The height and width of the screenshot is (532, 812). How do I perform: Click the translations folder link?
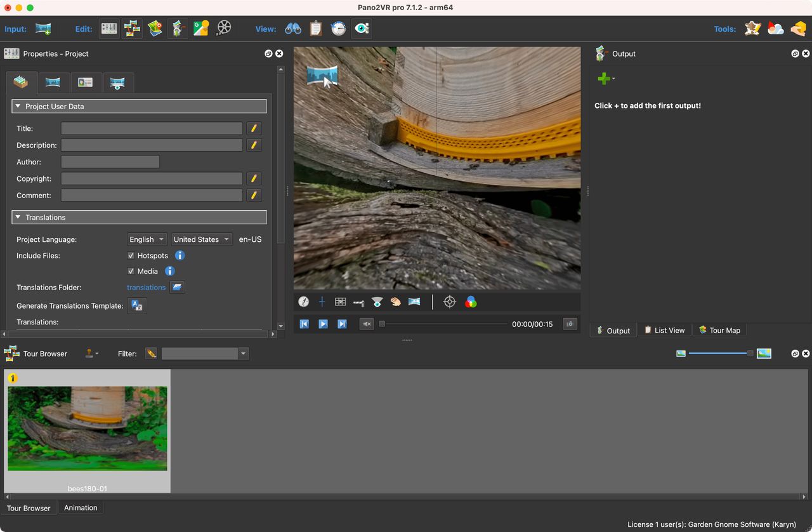coord(147,287)
